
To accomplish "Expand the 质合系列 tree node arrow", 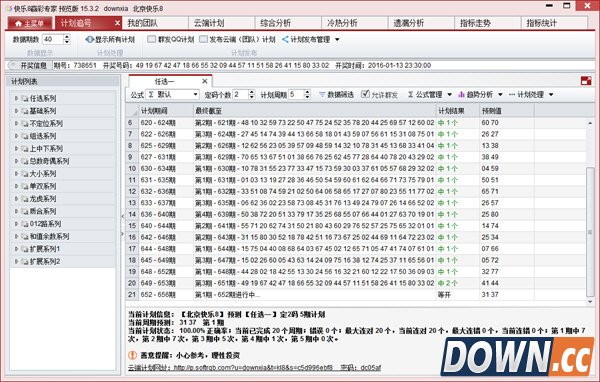I will [x=16, y=211].
